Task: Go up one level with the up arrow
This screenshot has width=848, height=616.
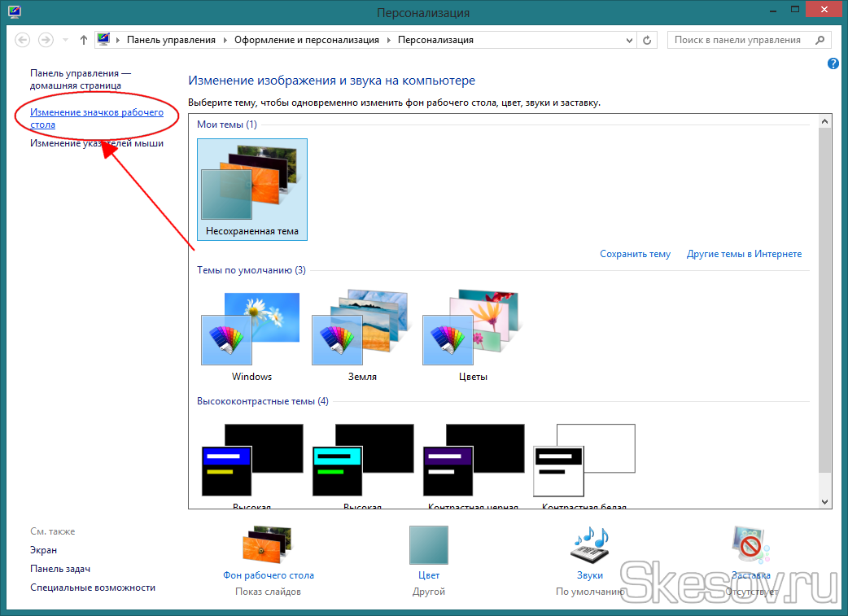Action: 83,40
